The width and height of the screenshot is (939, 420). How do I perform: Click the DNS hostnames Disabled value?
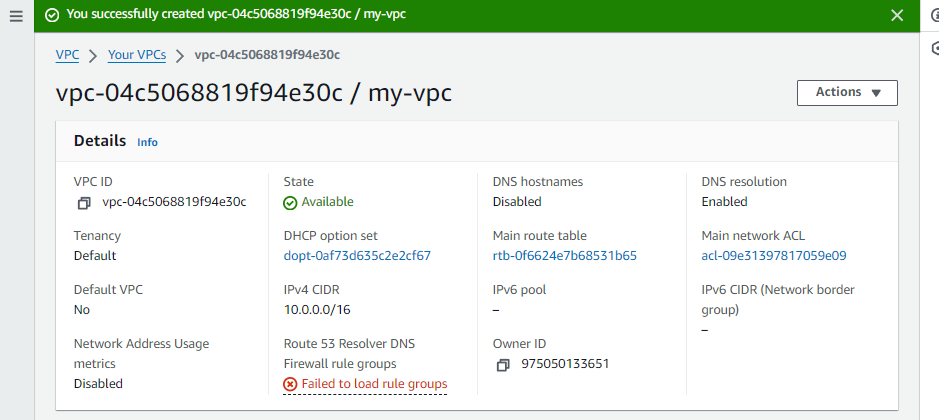[517, 202]
